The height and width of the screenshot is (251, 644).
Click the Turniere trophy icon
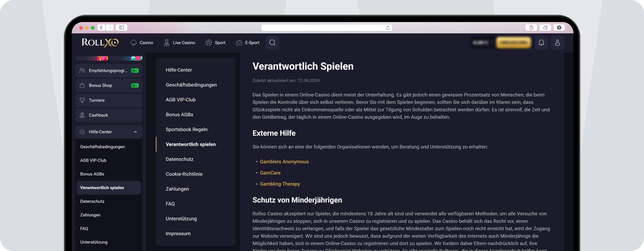(x=82, y=100)
